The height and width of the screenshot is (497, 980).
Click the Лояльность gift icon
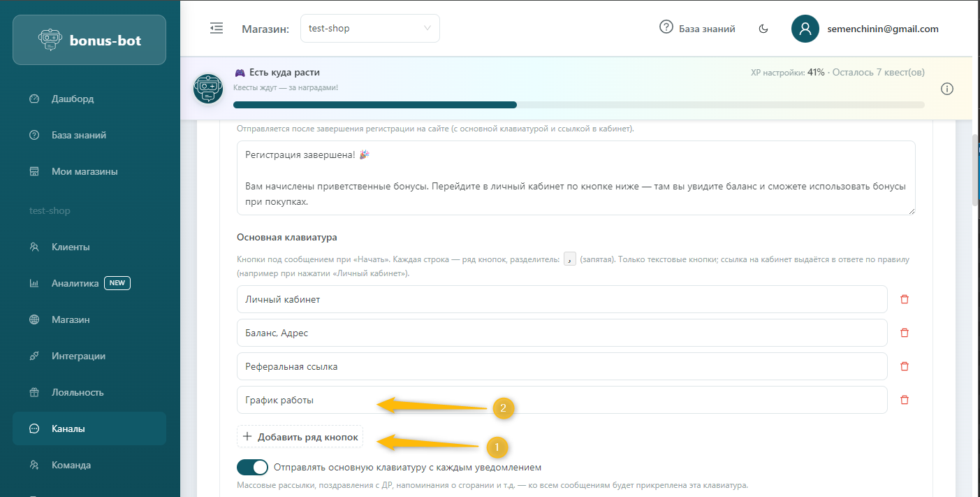34,392
